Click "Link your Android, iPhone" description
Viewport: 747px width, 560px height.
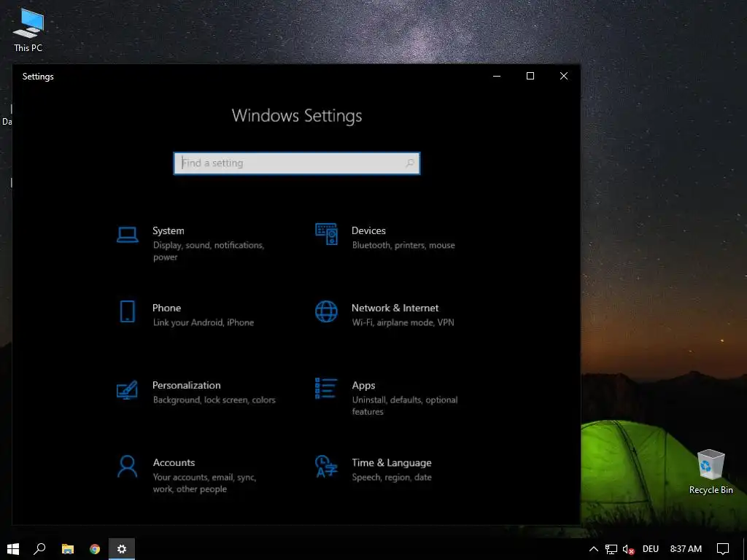click(204, 322)
